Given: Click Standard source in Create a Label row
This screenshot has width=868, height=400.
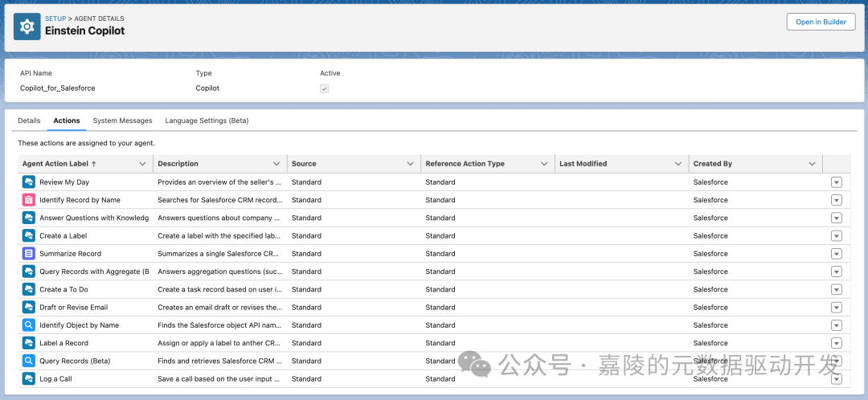Looking at the screenshot, I should pos(307,235).
